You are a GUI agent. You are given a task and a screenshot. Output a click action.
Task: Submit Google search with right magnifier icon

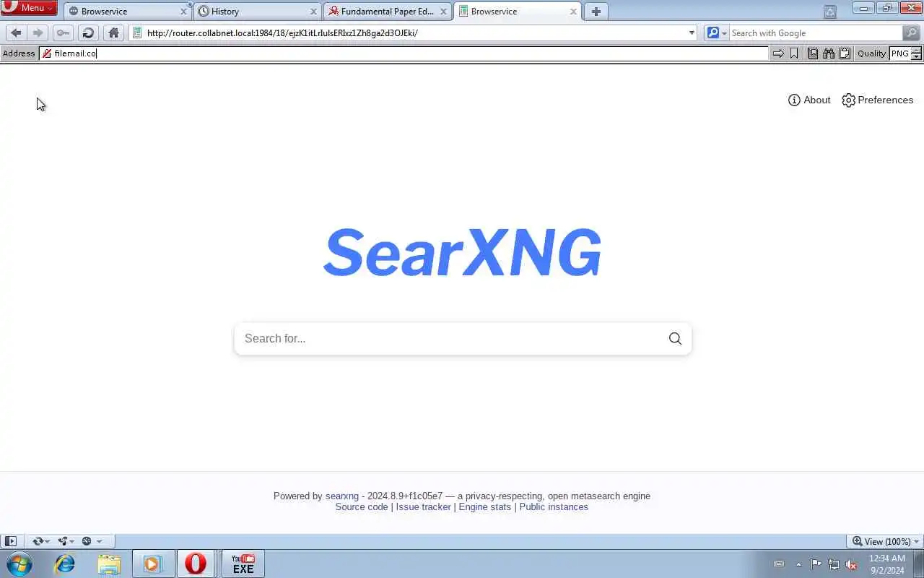pos(912,33)
